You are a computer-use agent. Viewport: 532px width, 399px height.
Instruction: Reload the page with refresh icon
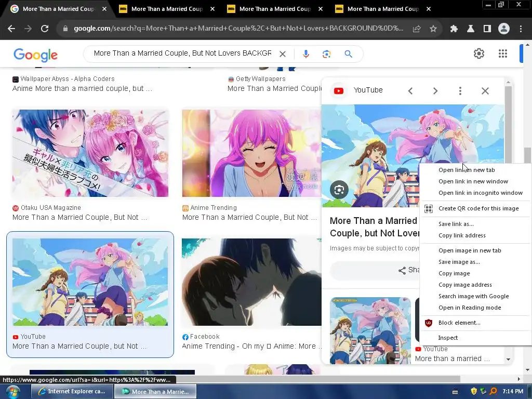[45, 29]
